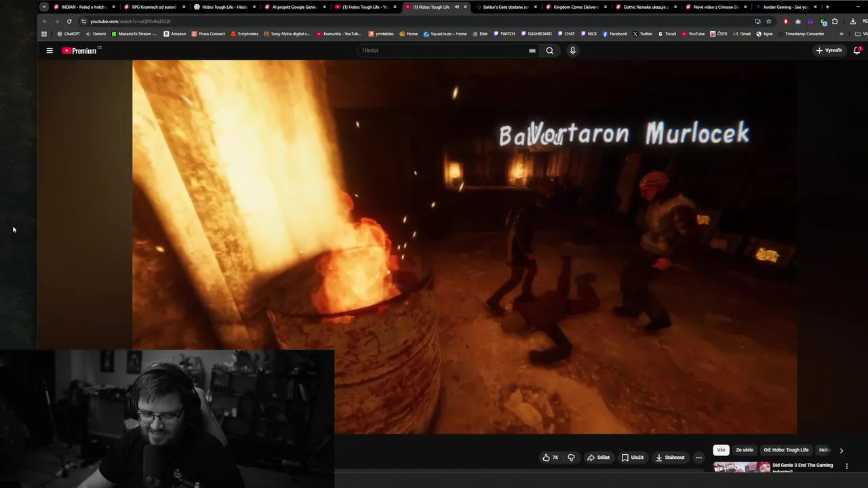868x488 pixels.
Task: Switch to AI projekt Google Genie tab
Action: point(294,7)
